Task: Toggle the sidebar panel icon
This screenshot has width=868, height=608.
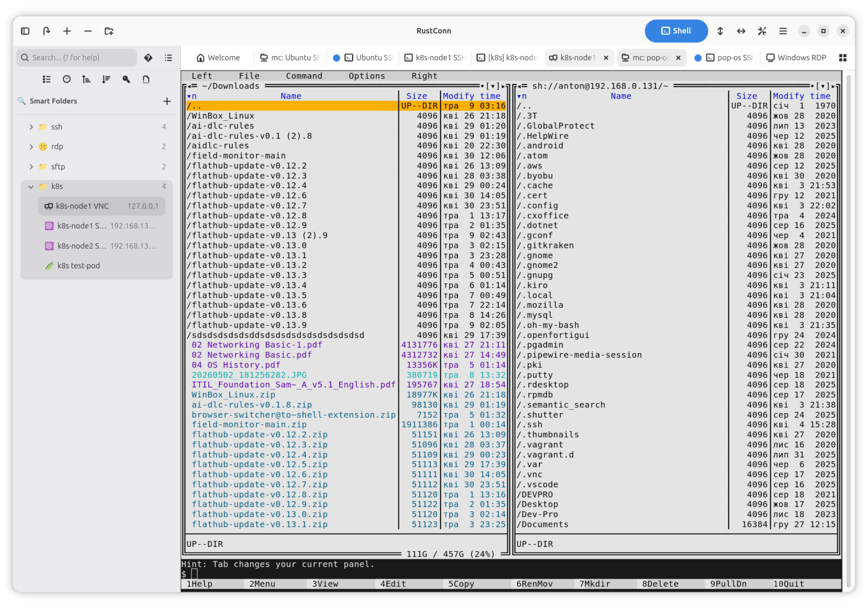Action: pyautogui.click(x=25, y=31)
